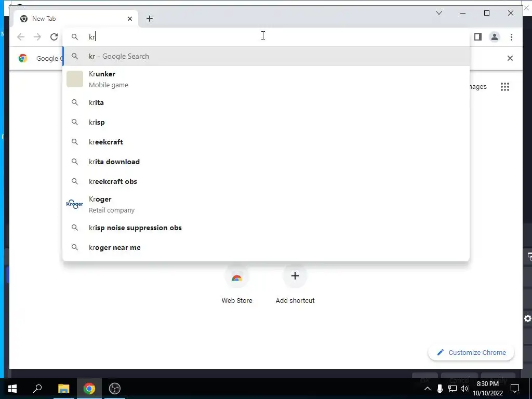Screen dimensions: 532x399
Task: Open the side panel icon in Chrome toolbar
Action: [x=478, y=37]
